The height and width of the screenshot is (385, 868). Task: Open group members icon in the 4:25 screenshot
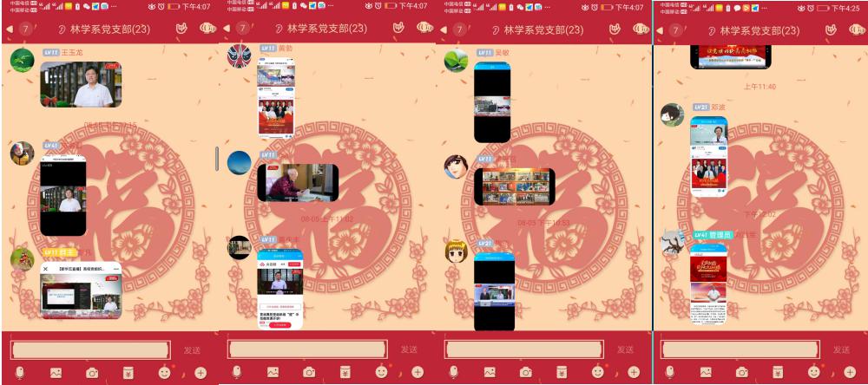tap(858, 29)
